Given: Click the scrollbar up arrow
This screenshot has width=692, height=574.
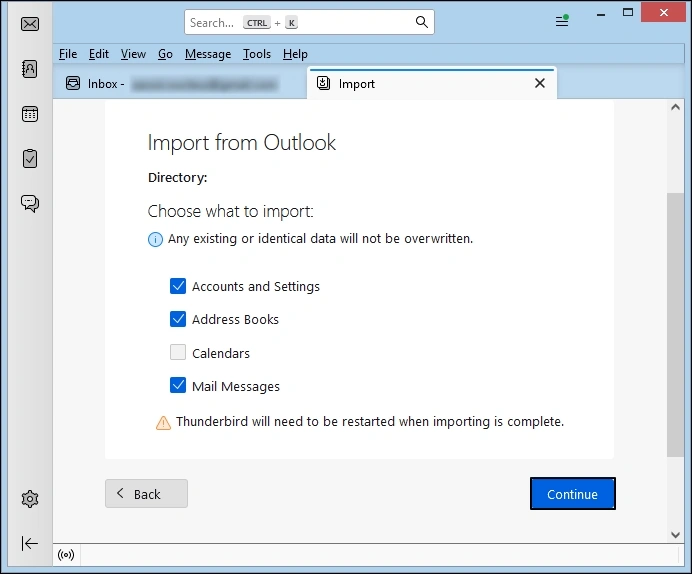Looking at the screenshot, I should pos(675,107).
